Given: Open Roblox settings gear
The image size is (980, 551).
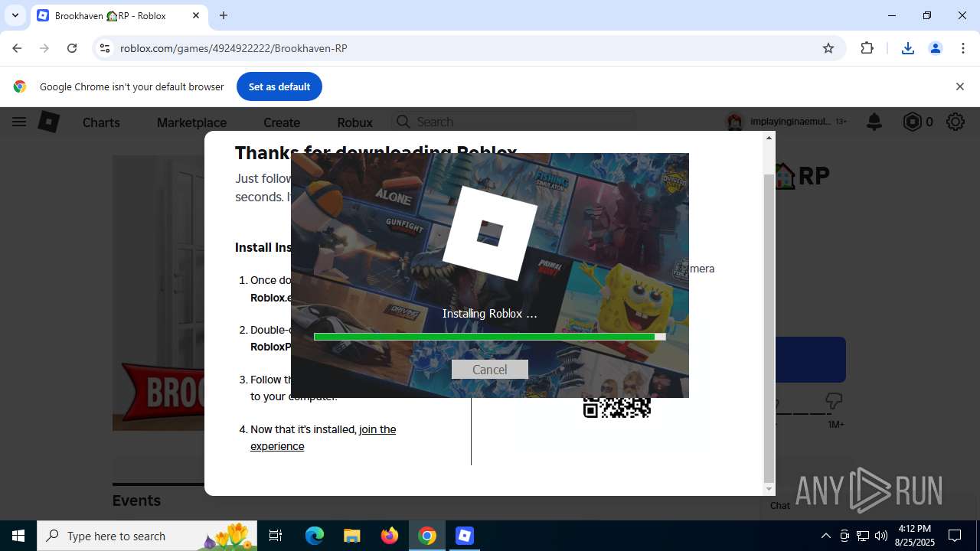Looking at the screenshot, I should point(955,122).
